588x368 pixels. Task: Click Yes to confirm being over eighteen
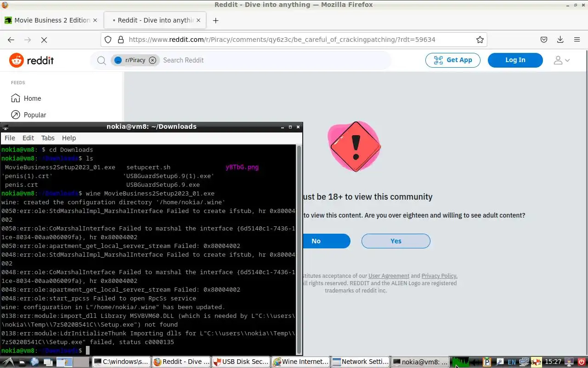[396, 241]
